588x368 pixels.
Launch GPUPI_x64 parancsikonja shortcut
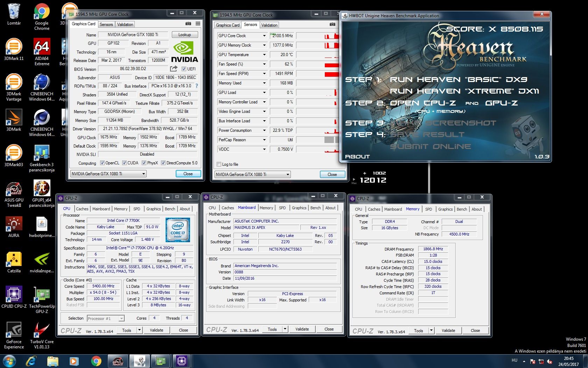click(x=42, y=193)
